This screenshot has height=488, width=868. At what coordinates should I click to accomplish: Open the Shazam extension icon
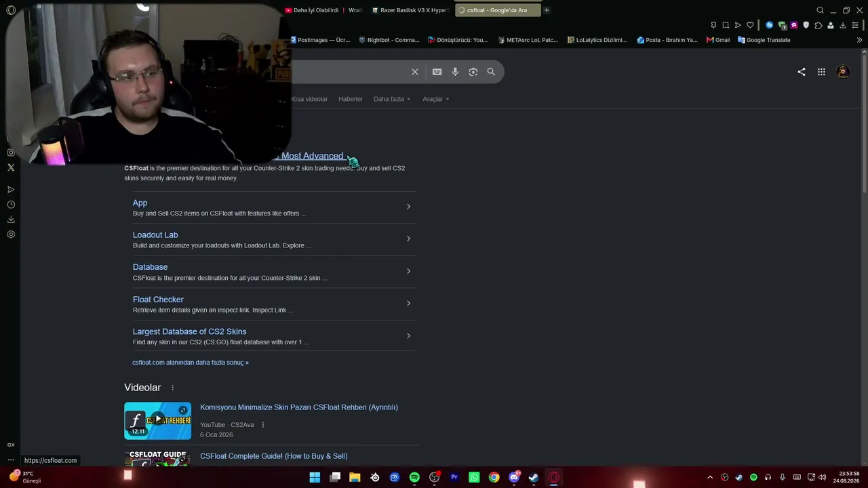[x=769, y=25]
